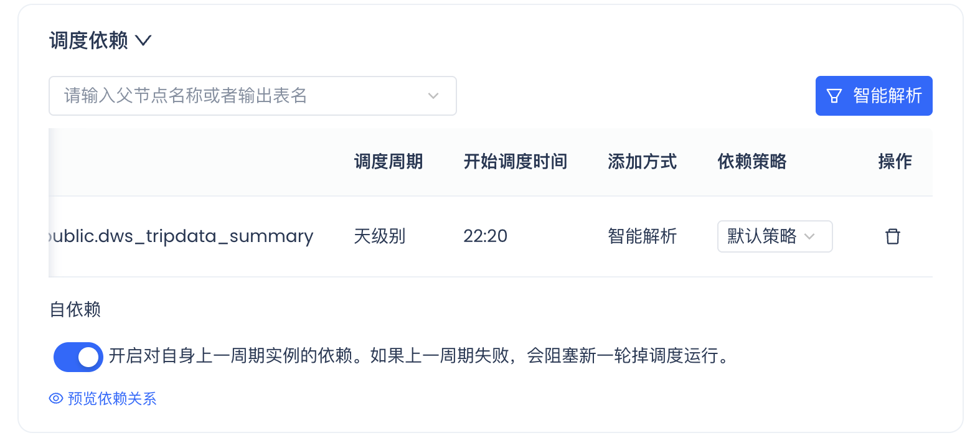Open the 默认策略 dependency strategy dropdown
The width and height of the screenshot is (980, 443).
tap(774, 236)
